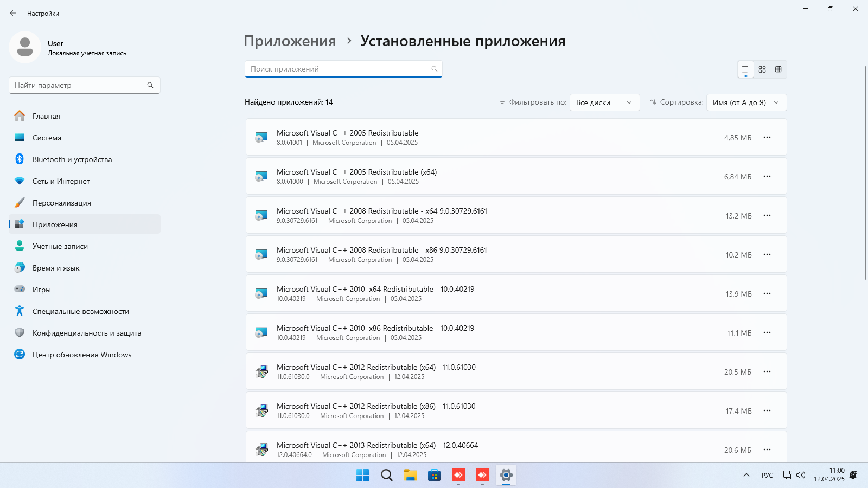The width and height of the screenshot is (868, 488).
Task: Select Персонализация in the sidebar
Action: click(x=85, y=203)
